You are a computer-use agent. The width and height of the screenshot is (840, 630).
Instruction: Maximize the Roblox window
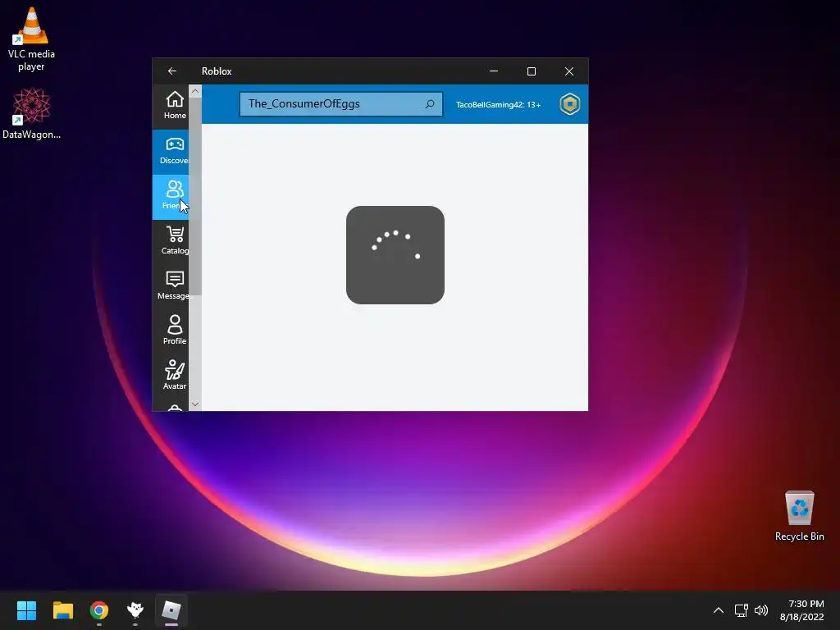coord(532,71)
